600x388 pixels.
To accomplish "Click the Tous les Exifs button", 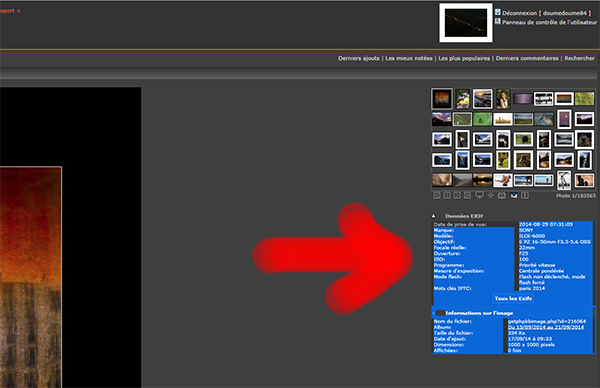I will (x=513, y=298).
